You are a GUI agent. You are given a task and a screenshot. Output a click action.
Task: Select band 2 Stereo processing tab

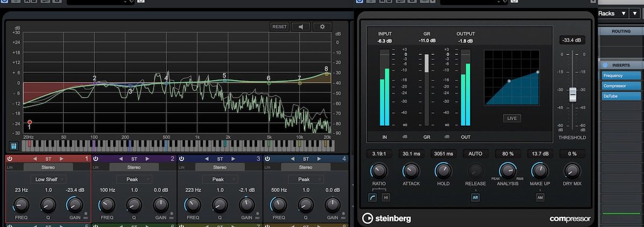(134, 167)
